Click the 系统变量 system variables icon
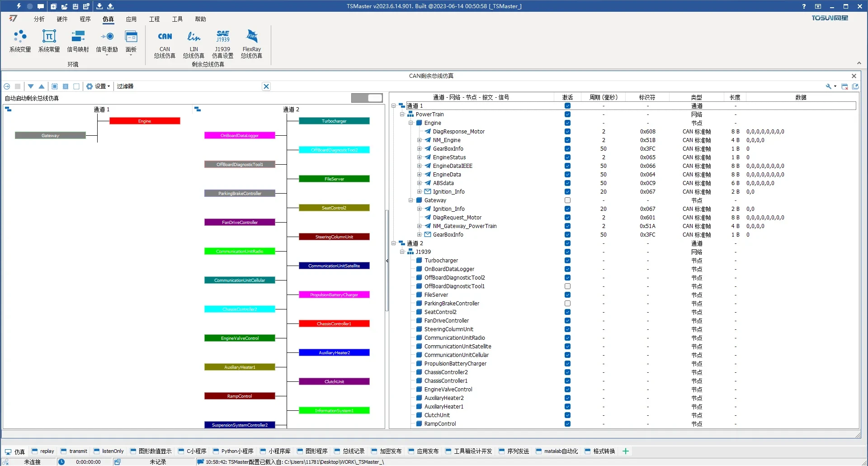This screenshot has width=868, height=466. (x=20, y=41)
